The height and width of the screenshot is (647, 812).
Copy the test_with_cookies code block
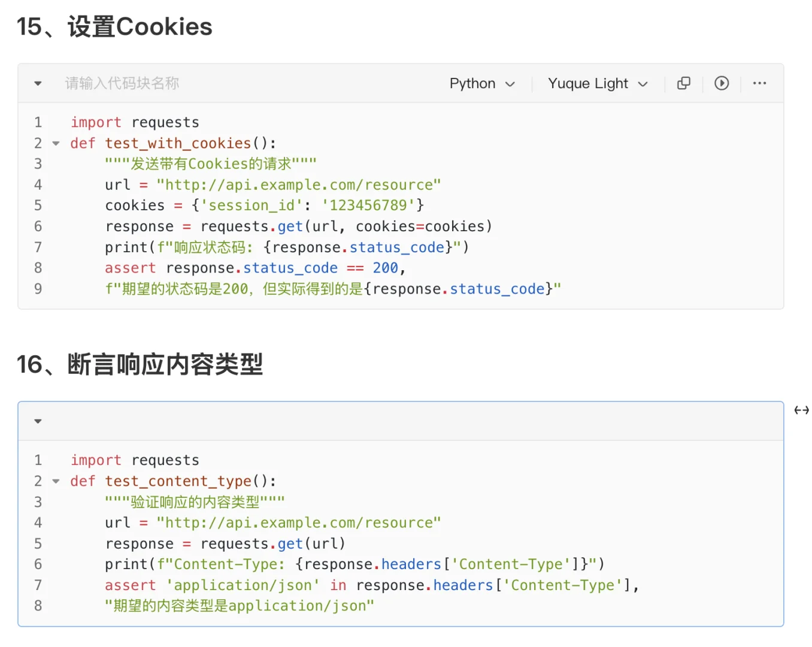click(683, 83)
